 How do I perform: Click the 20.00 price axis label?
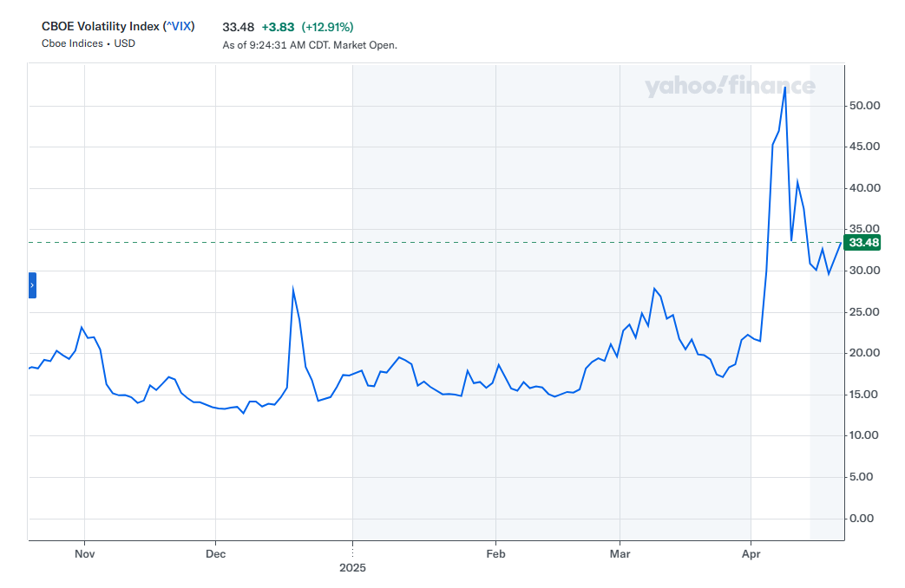pyautogui.click(x=864, y=353)
